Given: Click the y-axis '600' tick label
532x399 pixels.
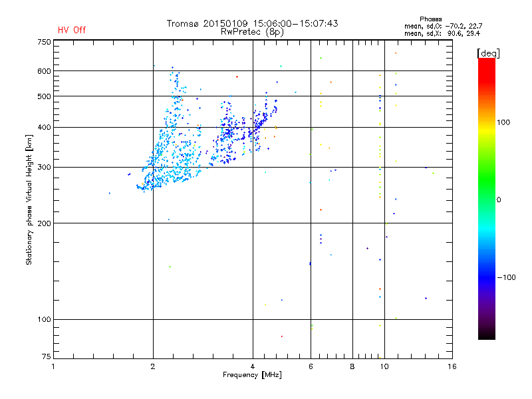Looking at the screenshot, I should click(x=44, y=71).
